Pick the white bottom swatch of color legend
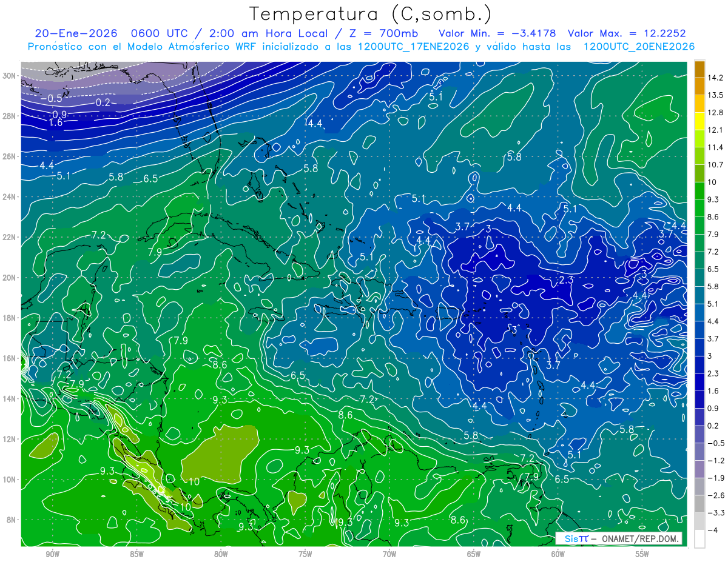The width and height of the screenshot is (728, 562). click(699, 539)
